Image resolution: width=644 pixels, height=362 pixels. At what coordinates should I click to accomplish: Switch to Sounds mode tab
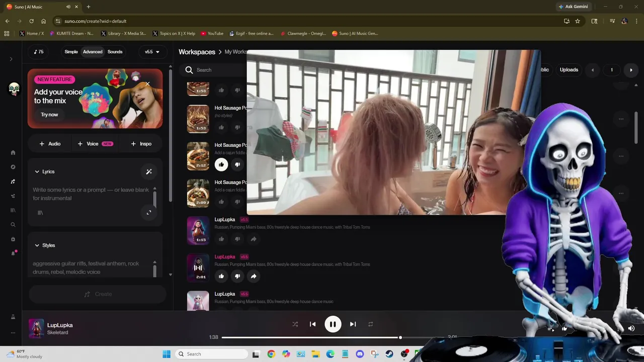tap(115, 52)
